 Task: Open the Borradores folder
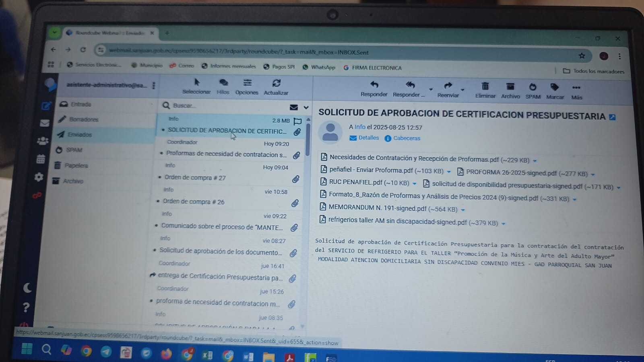pos(83,119)
